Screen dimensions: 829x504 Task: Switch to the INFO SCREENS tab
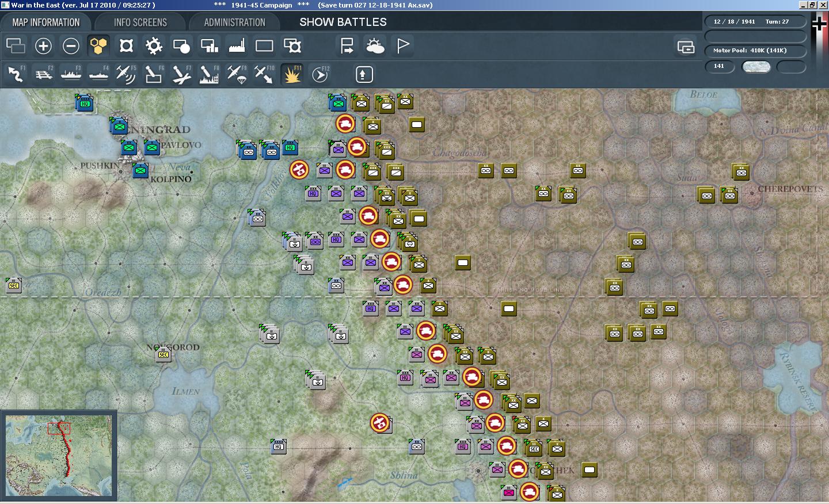click(140, 22)
